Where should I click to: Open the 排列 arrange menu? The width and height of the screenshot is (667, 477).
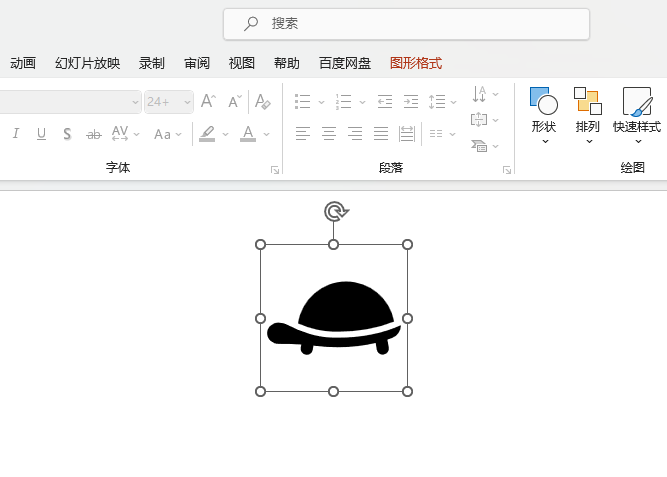(x=588, y=116)
